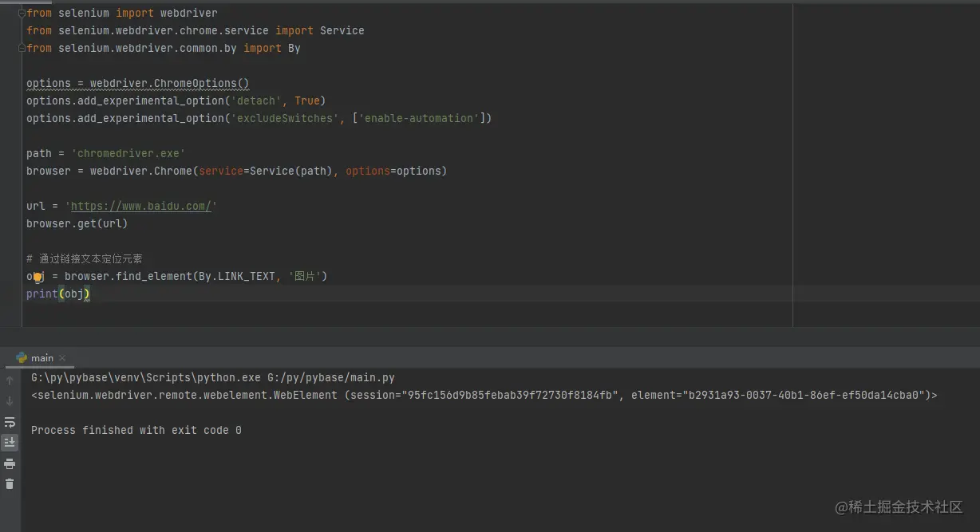Image resolution: width=980 pixels, height=532 pixels.
Task: Click the Up the Stack Trace arrow
Action: pos(10,380)
